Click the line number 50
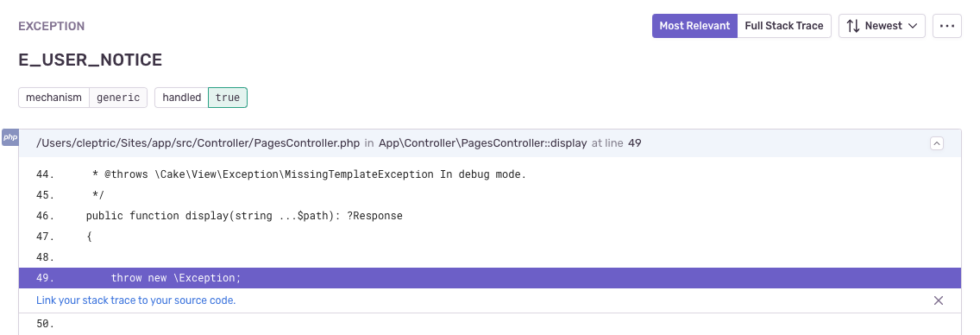 tap(46, 324)
